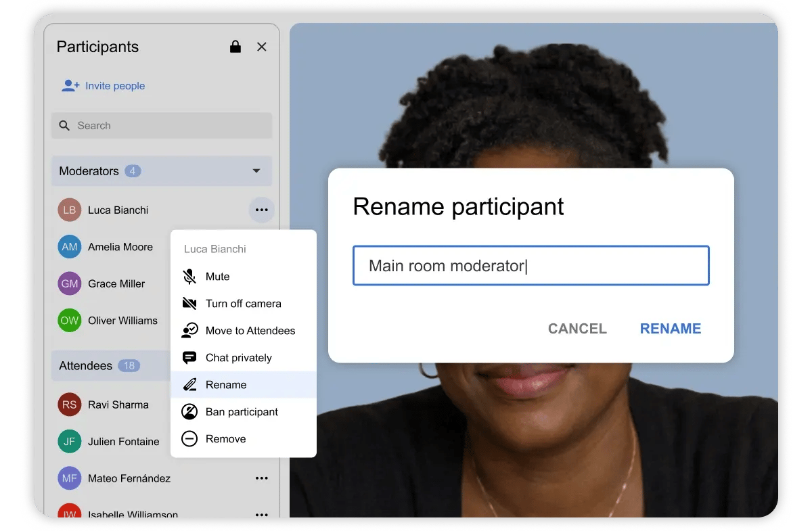Choose Mute in Luca Bianchi's menu
812x531 pixels.
pyautogui.click(x=217, y=276)
